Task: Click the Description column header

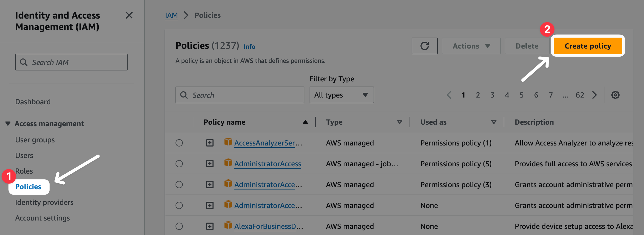Action: [x=534, y=122]
